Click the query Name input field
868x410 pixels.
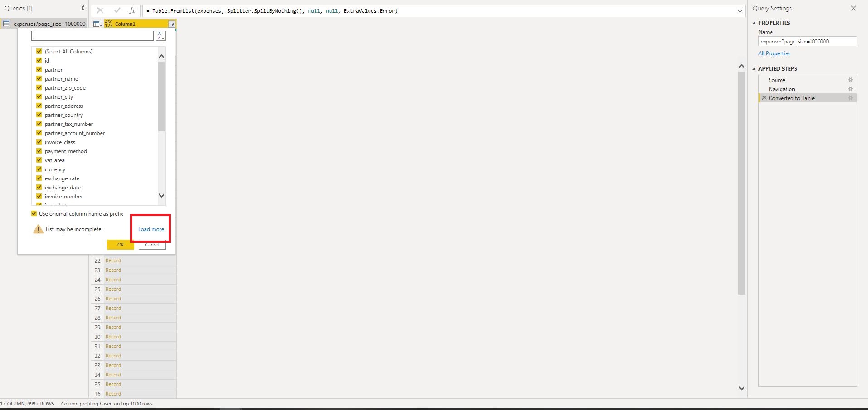807,41
